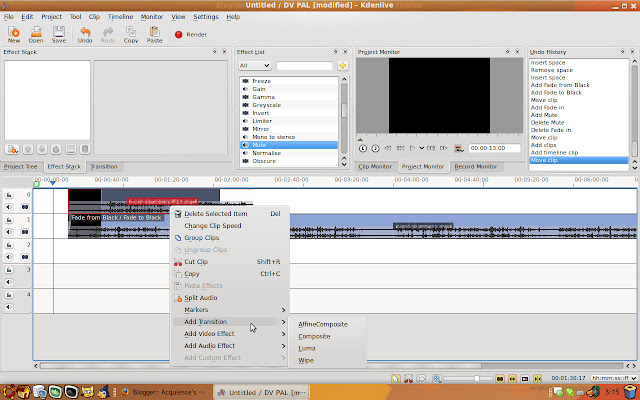Image resolution: width=640 pixels, height=400 pixels.
Task: Expand the Add Audio Effect submenu
Action: coord(230,346)
